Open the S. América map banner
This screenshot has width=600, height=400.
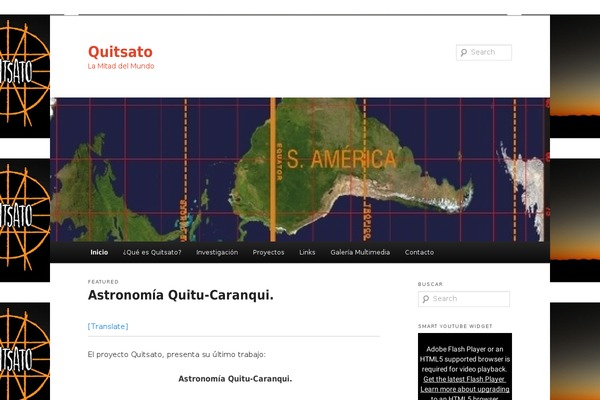tap(300, 170)
